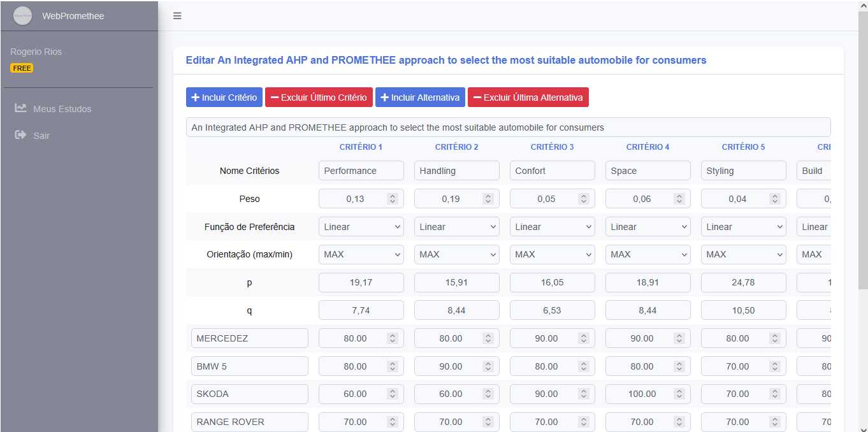Image resolution: width=868 pixels, height=432 pixels.
Task: Click spinner on SKODA Space value 100.00
Action: click(x=679, y=394)
